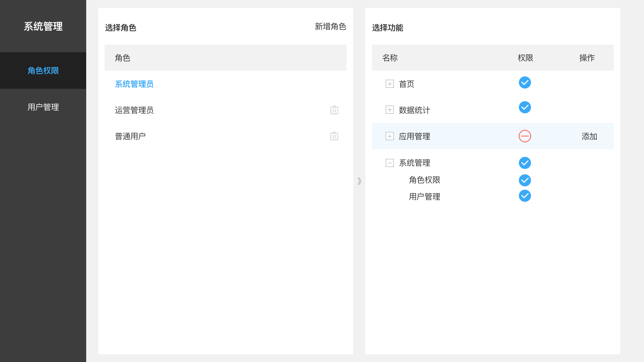This screenshot has width=644, height=362.
Task: Select the 运营管理员 role row
Action: pyautogui.click(x=225, y=110)
